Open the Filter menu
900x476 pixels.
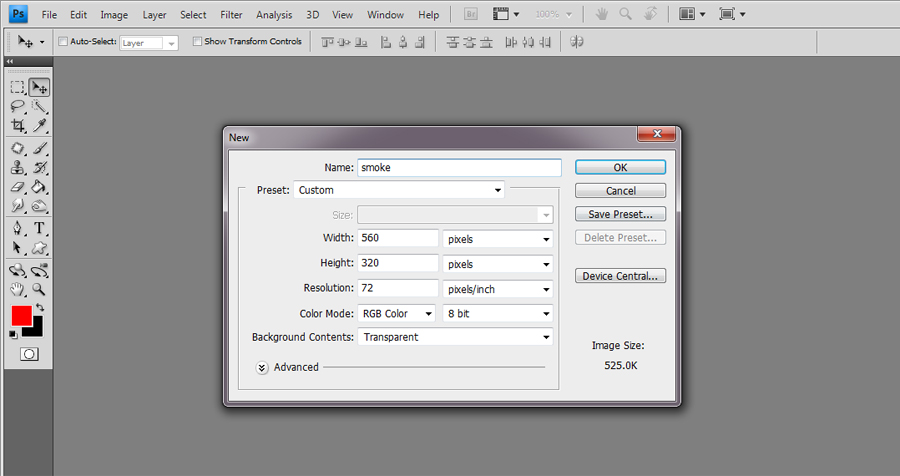[x=231, y=15]
